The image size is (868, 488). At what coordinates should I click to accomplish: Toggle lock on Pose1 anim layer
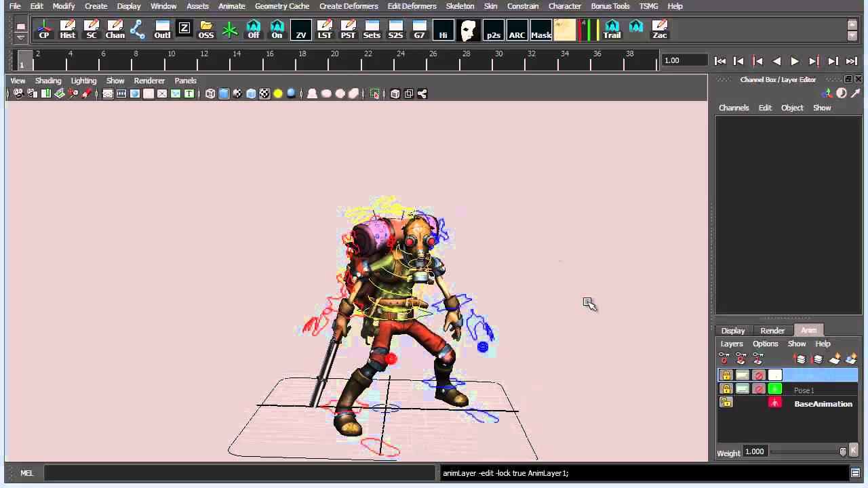tap(726, 389)
